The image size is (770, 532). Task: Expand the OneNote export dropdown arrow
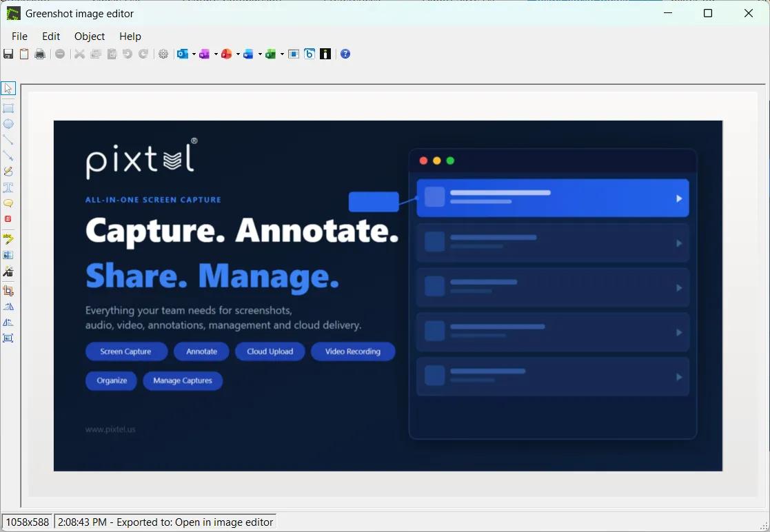216,54
